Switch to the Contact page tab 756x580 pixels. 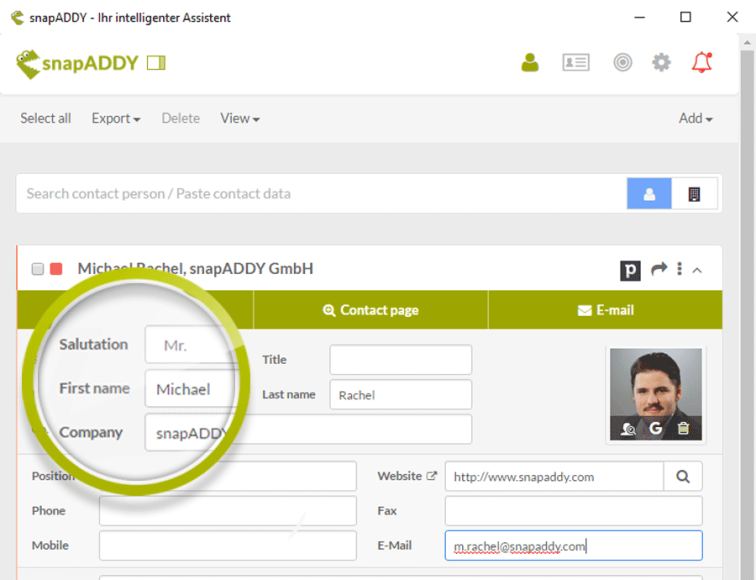(370, 310)
